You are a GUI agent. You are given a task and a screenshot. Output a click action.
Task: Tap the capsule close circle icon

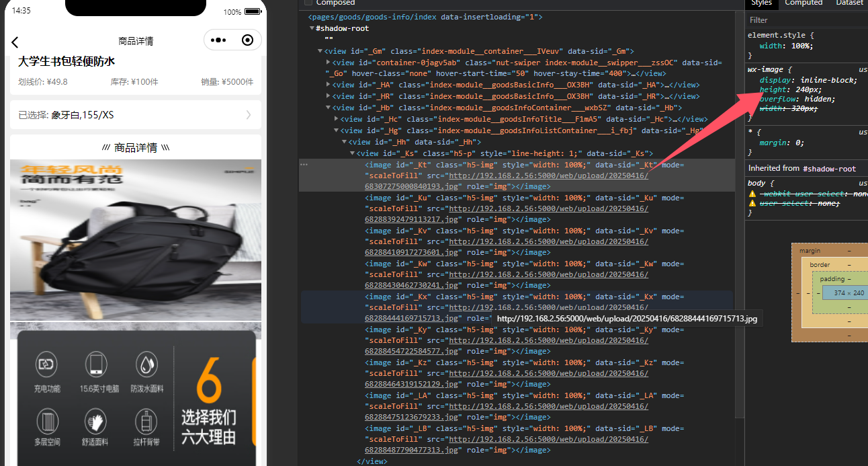click(x=247, y=40)
